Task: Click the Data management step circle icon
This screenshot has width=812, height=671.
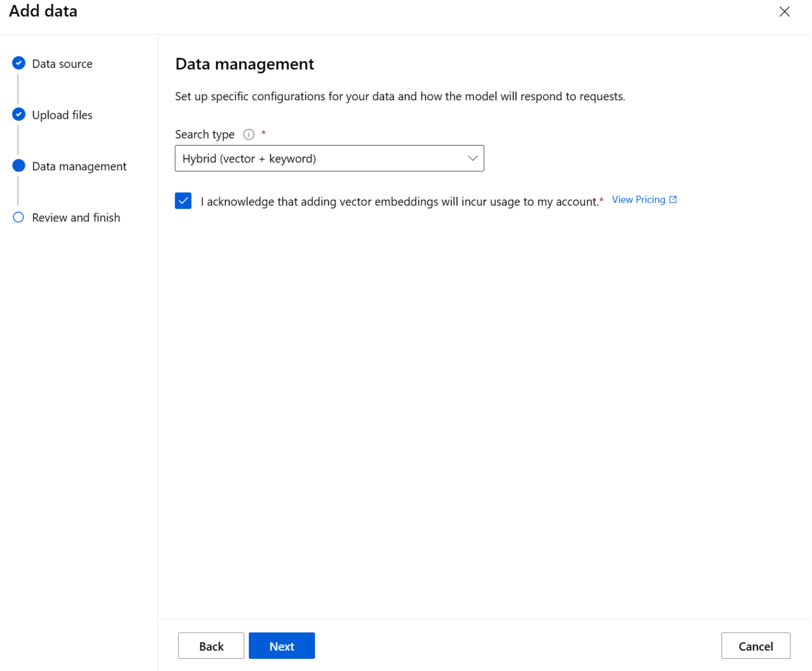Action: tap(19, 166)
